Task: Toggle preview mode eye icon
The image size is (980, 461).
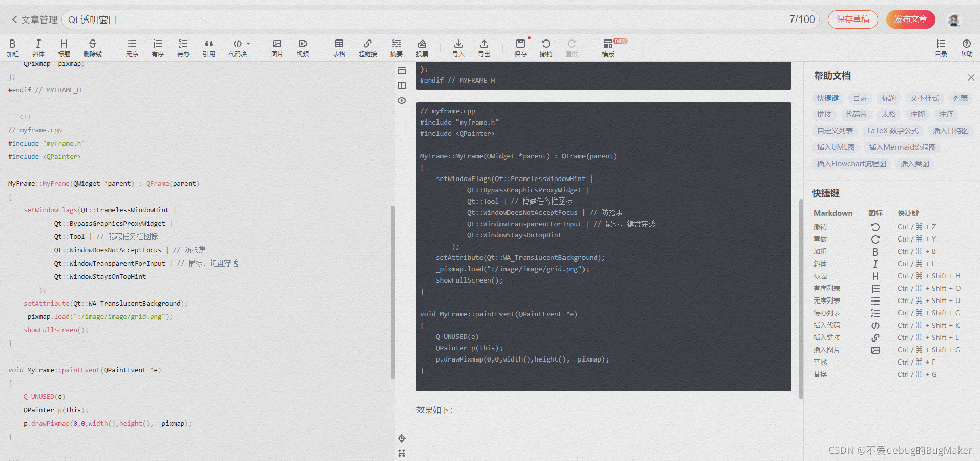Action: tap(402, 101)
